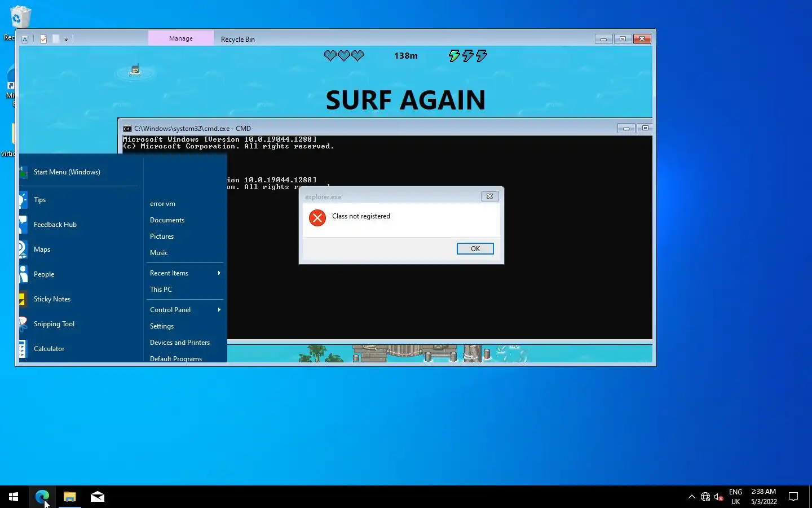Screen dimensions: 812x508
Task: Click the first heart life icon
Action: click(330, 55)
